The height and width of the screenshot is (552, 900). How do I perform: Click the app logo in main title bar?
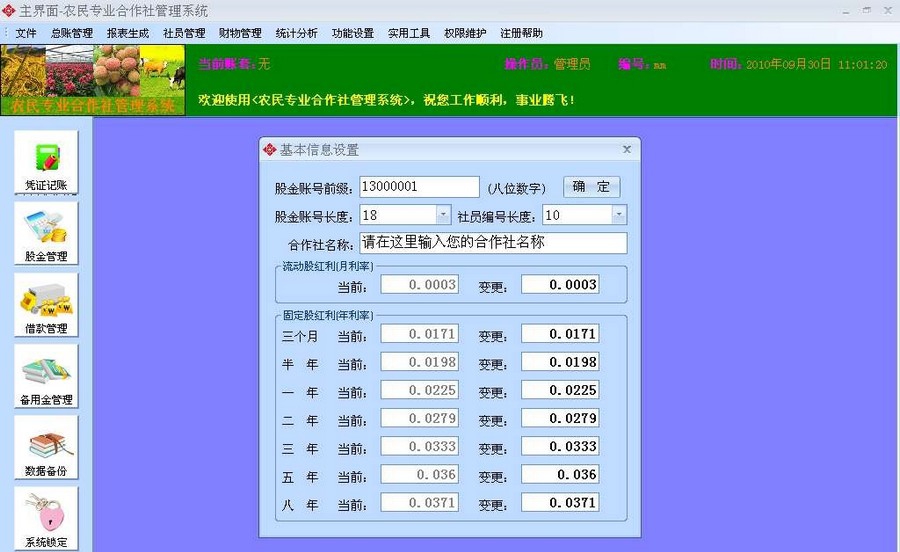click(8, 10)
